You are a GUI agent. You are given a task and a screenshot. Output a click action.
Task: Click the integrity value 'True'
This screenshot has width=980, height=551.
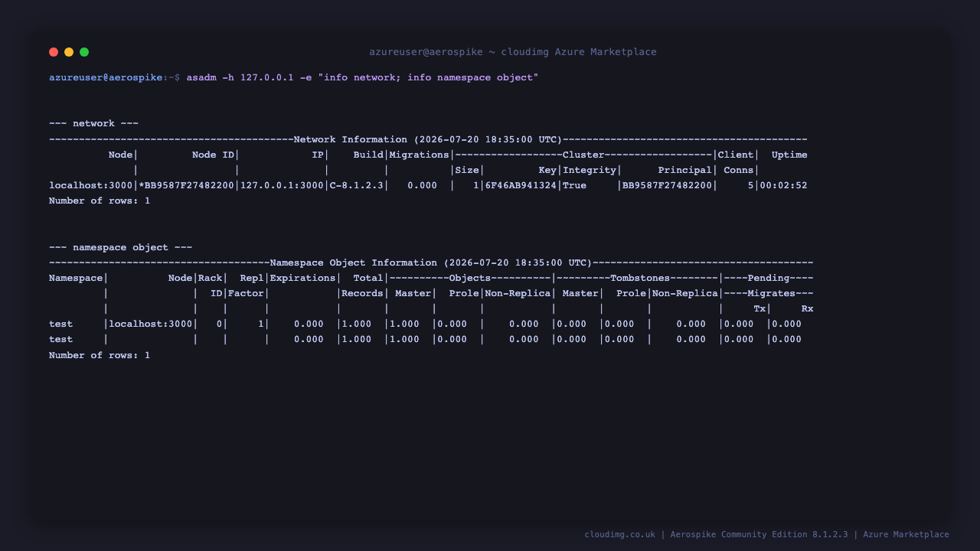(x=574, y=185)
